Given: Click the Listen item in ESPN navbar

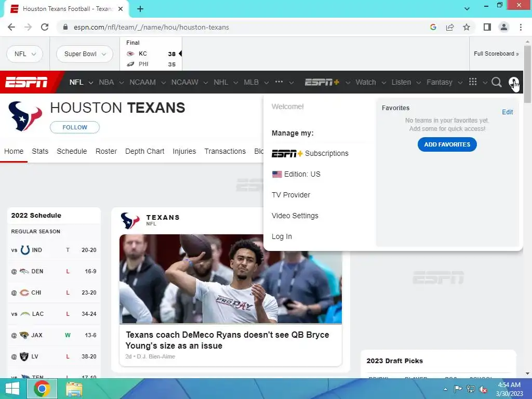Looking at the screenshot, I should [x=401, y=82].
